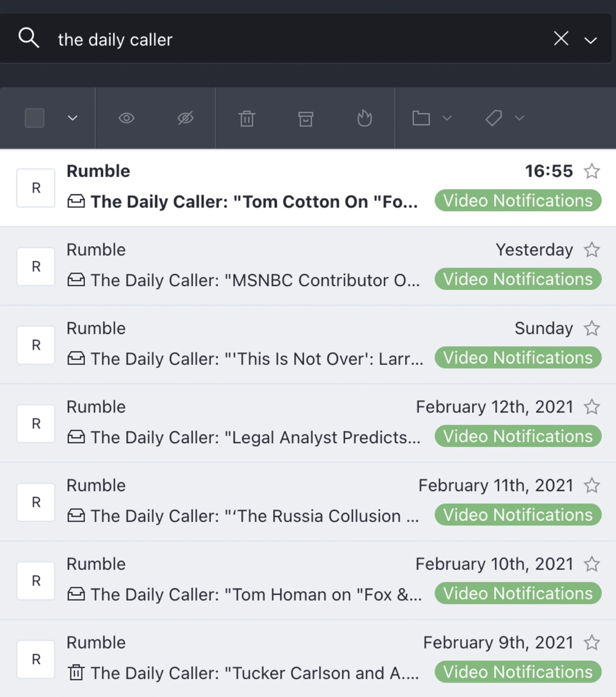Click the 16:55 timestamp
Viewport: 616px width, 697px height.
tap(549, 171)
